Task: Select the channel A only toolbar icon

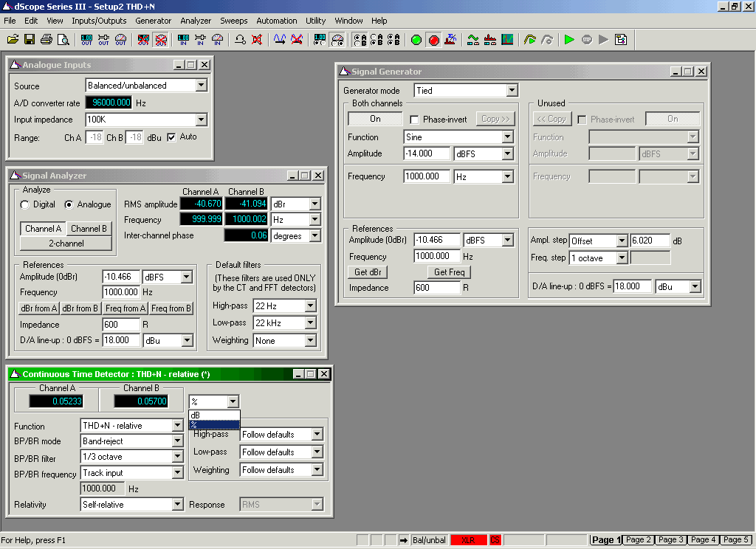Action: [x=360, y=40]
